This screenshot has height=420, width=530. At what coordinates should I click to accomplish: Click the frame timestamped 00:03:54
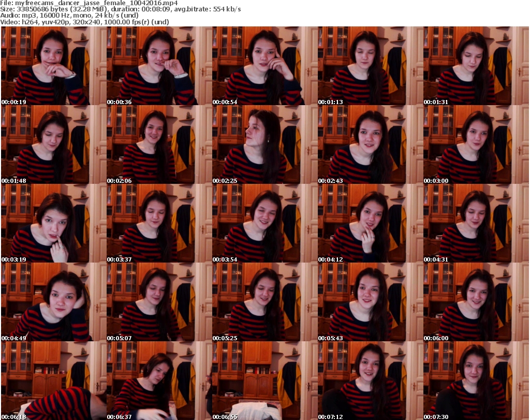(x=264, y=223)
